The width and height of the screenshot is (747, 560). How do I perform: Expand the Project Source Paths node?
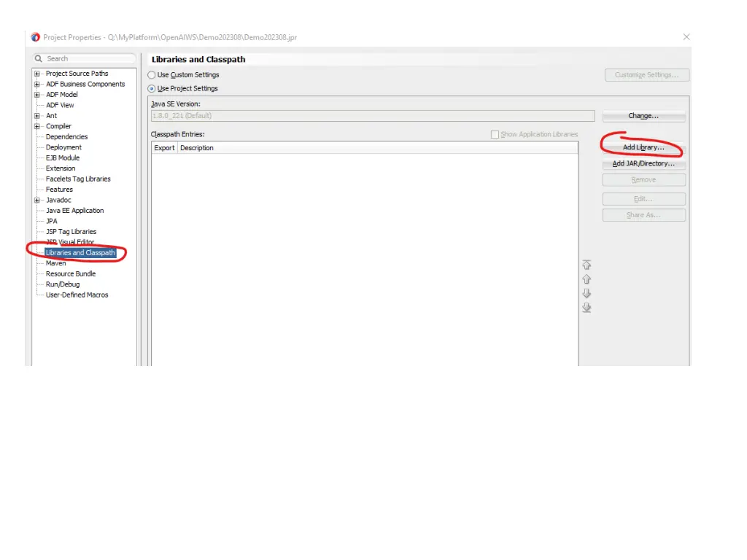coord(37,74)
